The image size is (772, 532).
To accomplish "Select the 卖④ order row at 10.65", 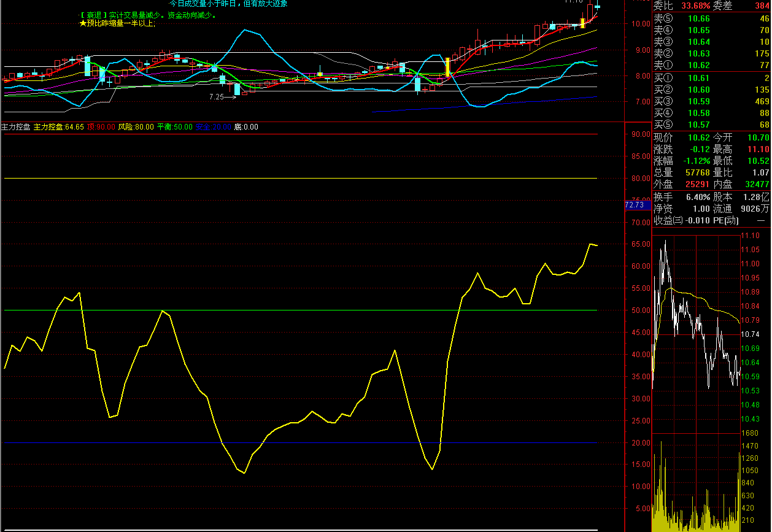I will tap(711, 30).
